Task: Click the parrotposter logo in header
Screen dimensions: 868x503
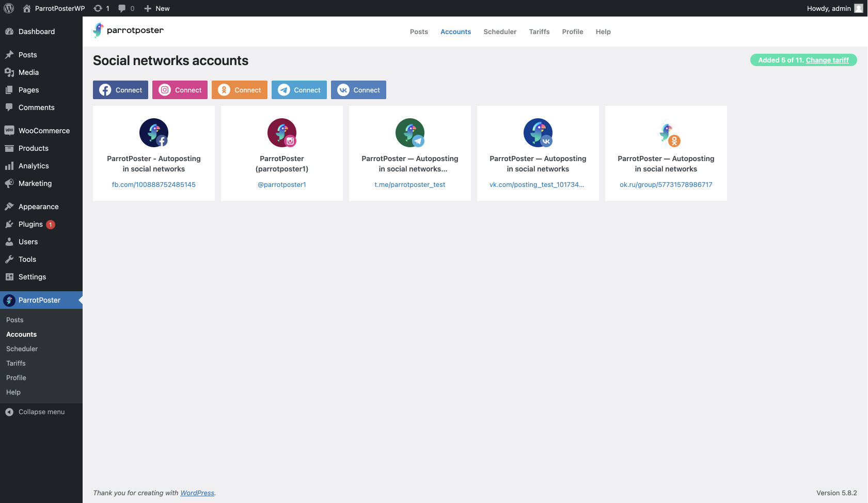Action: tap(128, 30)
